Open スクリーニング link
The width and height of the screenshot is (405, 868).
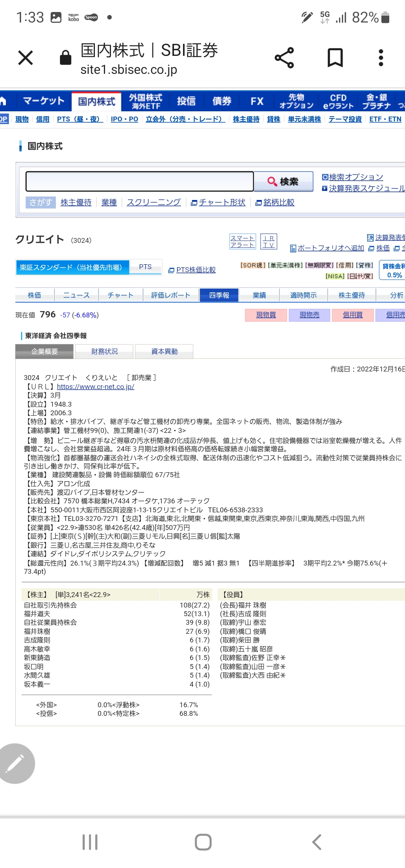[154, 202]
